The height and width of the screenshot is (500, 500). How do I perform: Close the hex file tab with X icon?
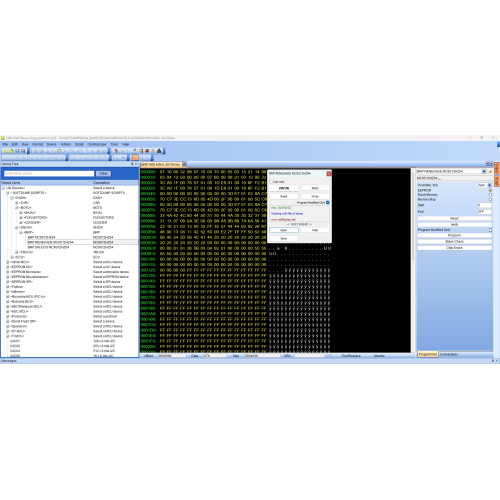[x=184, y=164]
